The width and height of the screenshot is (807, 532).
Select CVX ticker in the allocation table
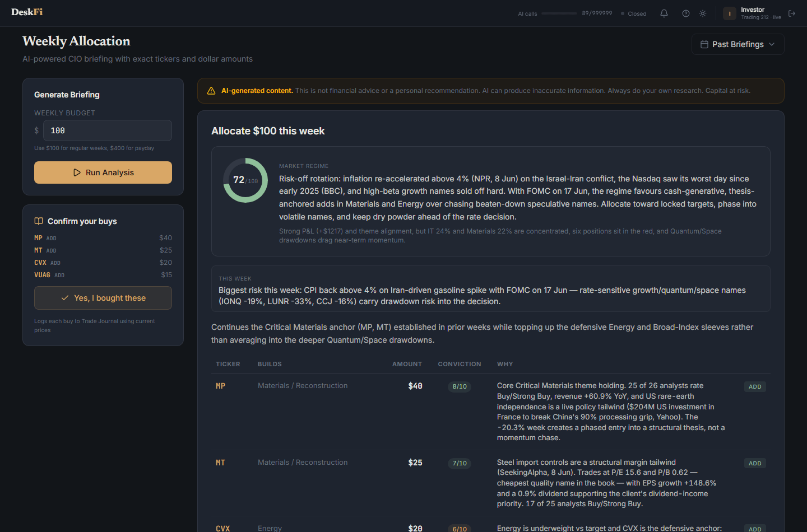click(223, 528)
